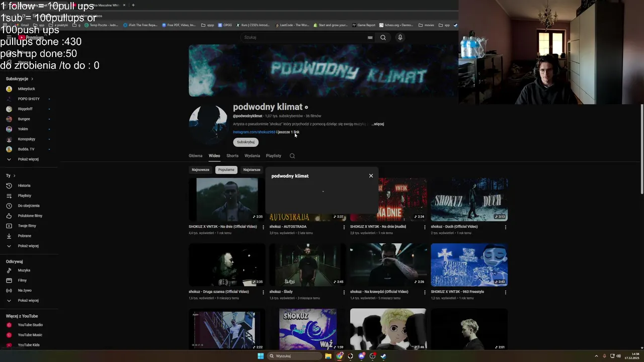Open 963 Freestyle video thumbnail

click(469, 265)
